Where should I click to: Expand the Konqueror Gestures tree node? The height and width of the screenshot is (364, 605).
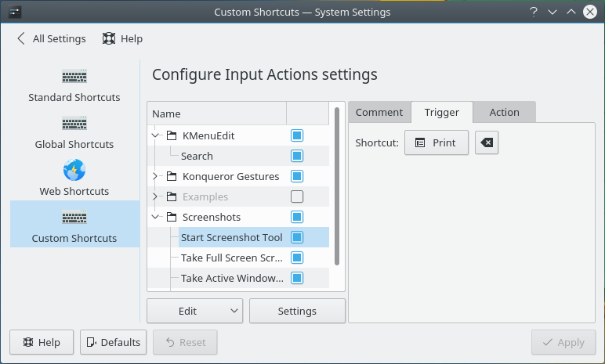click(155, 176)
